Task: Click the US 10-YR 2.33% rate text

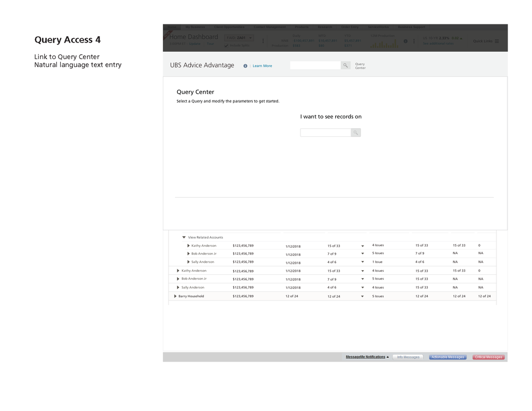Action: click(436, 38)
